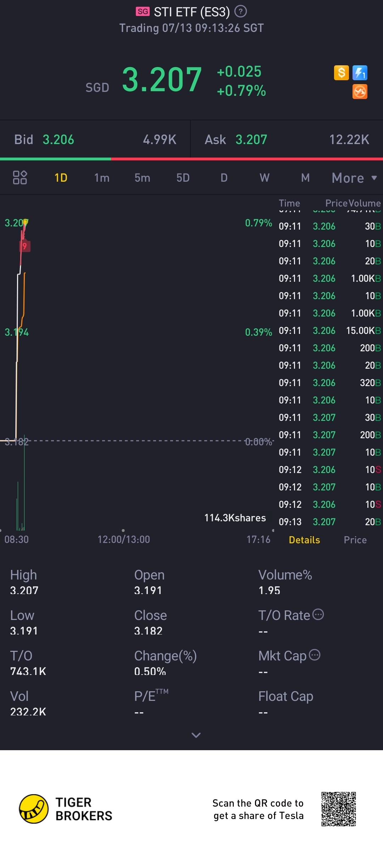The height and width of the screenshot is (868, 383).
Task: Tap the Time column header
Action: (x=289, y=203)
